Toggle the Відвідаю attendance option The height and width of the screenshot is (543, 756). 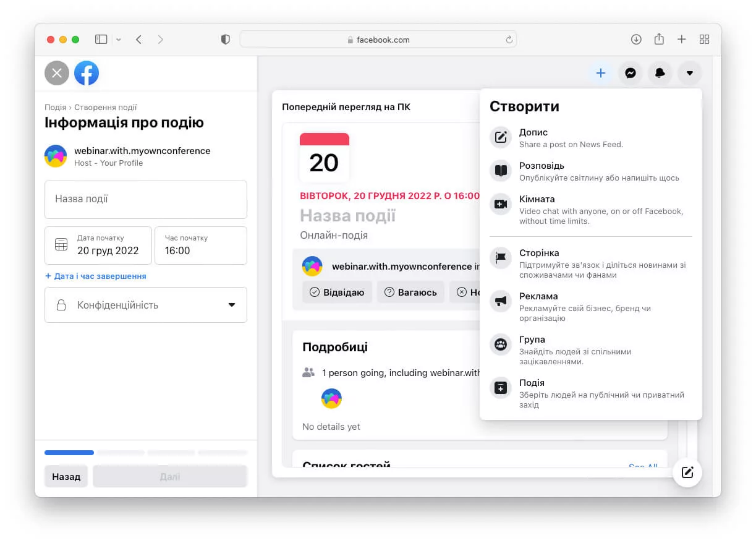(338, 292)
